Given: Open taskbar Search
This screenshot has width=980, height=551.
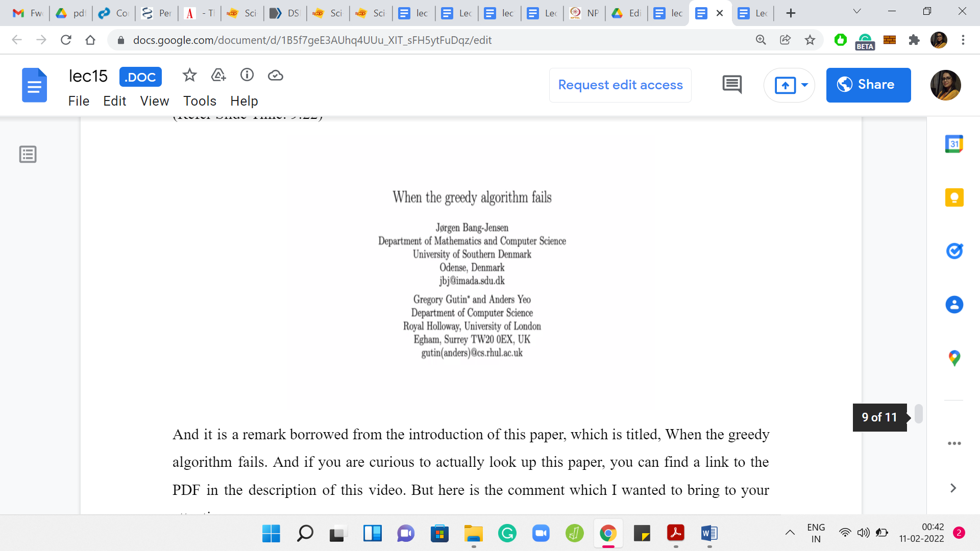Looking at the screenshot, I should [x=305, y=534].
